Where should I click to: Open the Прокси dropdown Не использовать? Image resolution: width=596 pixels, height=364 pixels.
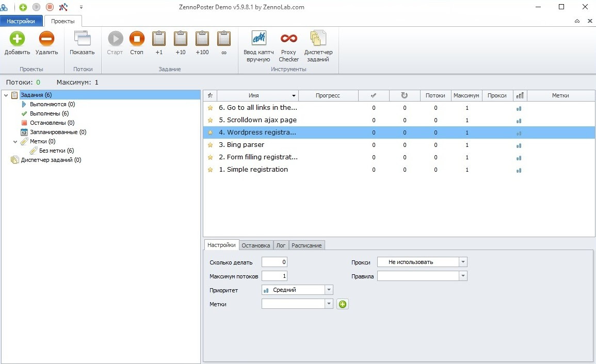pos(462,262)
